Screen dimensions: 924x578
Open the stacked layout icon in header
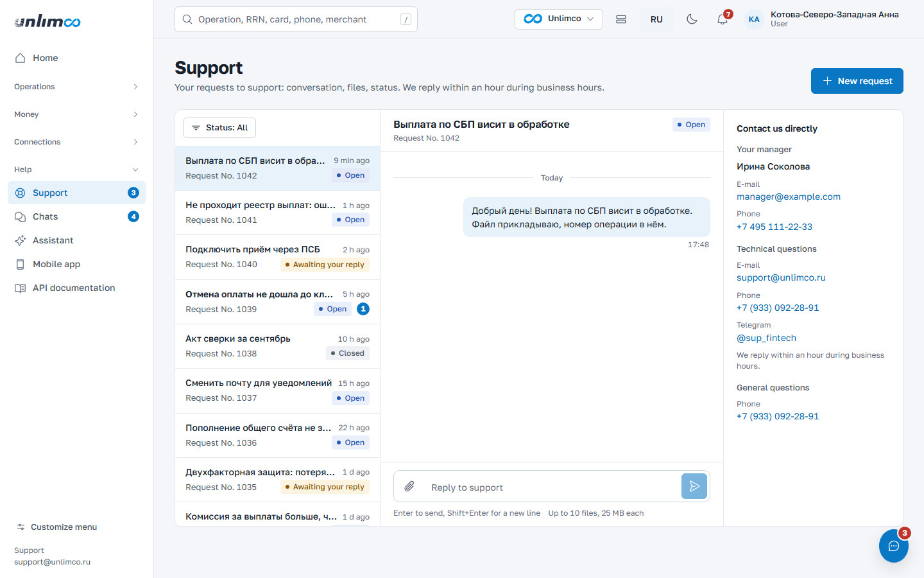[621, 19]
